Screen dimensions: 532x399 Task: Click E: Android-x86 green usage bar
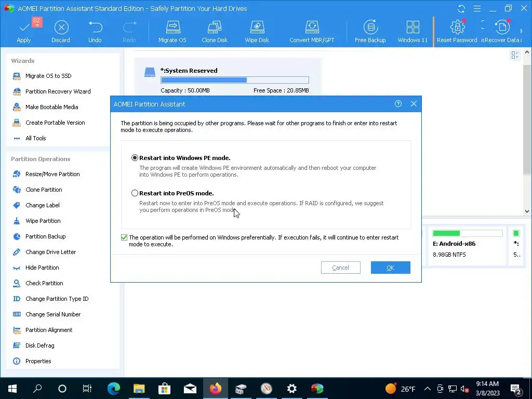[x=468, y=233]
